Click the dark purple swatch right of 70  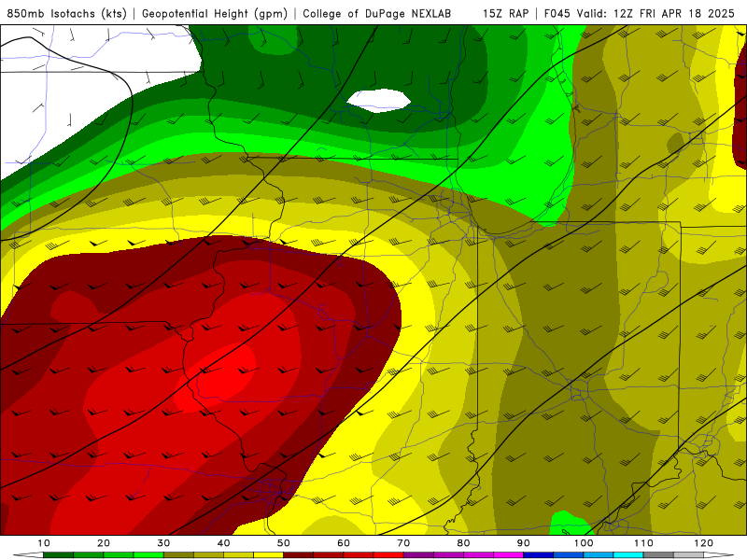418,555
